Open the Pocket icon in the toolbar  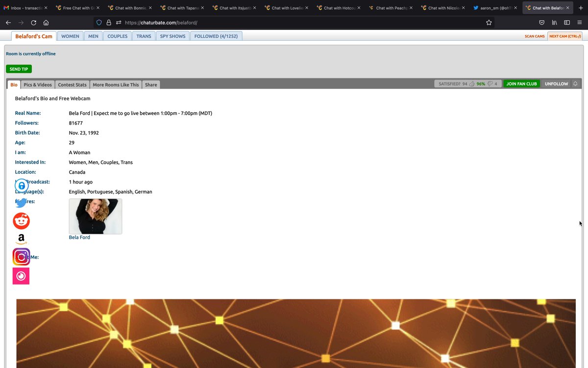(x=542, y=23)
